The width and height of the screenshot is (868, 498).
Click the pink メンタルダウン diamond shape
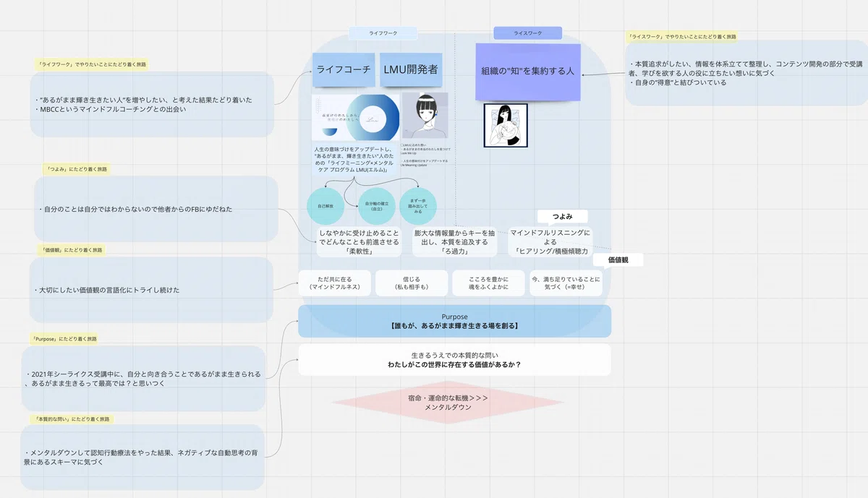(x=448, y=403)
